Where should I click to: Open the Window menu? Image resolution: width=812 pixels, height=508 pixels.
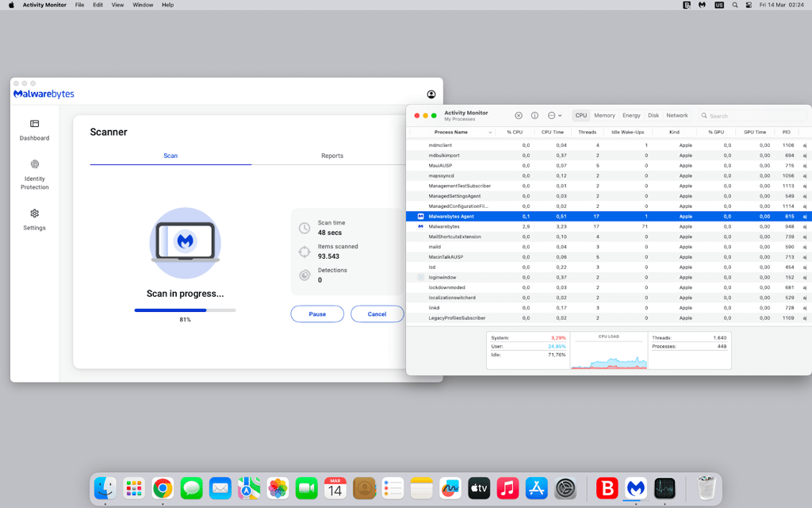tap(143, 5)
